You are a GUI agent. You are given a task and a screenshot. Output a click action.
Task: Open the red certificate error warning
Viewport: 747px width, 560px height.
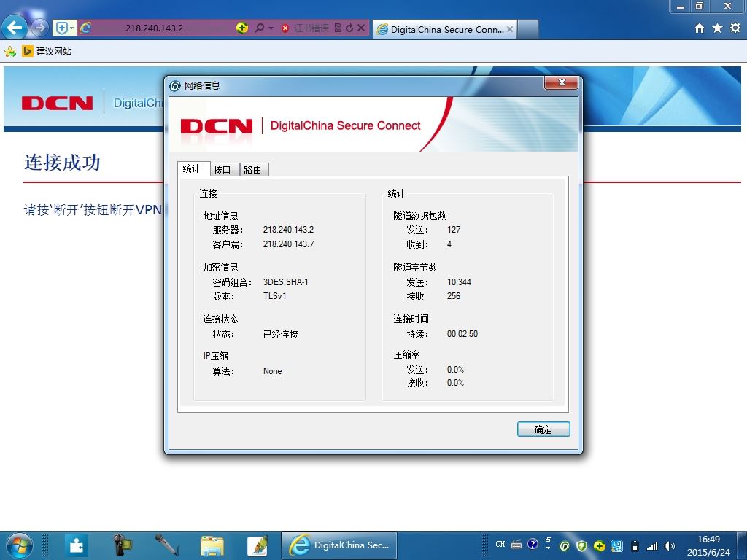pyautogui.click(x=305, y=28)
